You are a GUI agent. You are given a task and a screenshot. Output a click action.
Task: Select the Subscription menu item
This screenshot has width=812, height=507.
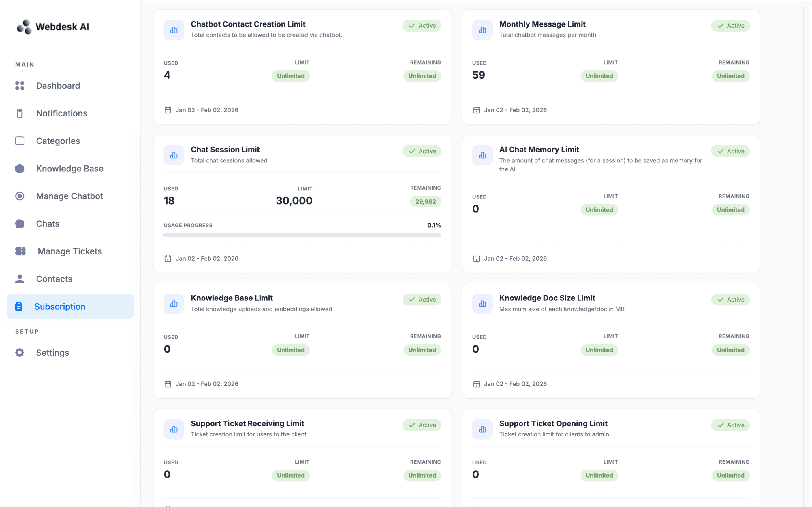tap(60, 307)
